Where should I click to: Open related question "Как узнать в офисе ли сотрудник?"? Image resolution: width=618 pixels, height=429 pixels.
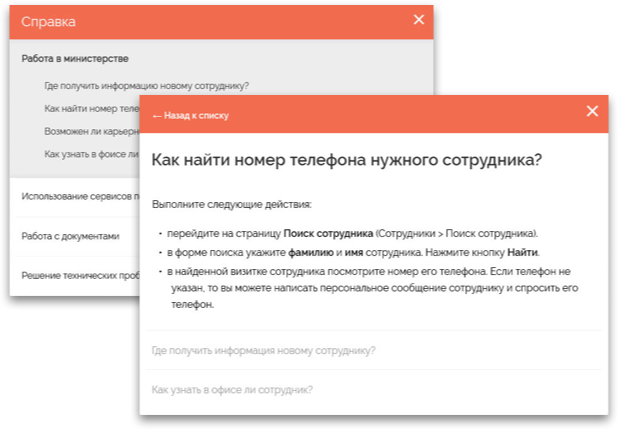[x=232, y=389]
